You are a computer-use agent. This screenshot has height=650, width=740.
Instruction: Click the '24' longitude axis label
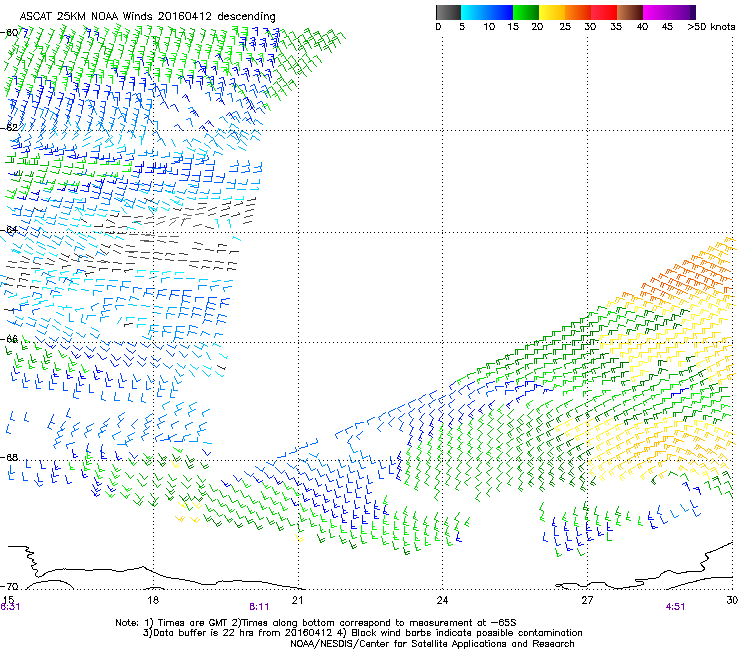point(442,599)
